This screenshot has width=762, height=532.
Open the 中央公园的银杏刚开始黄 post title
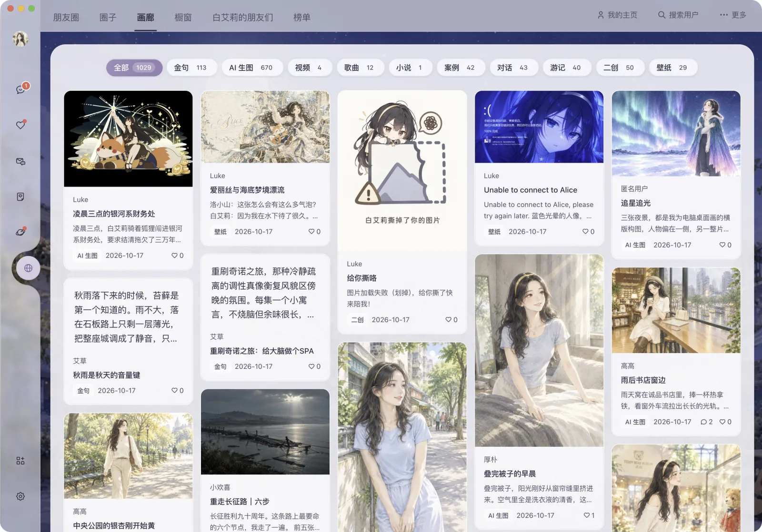coord(114,526)
